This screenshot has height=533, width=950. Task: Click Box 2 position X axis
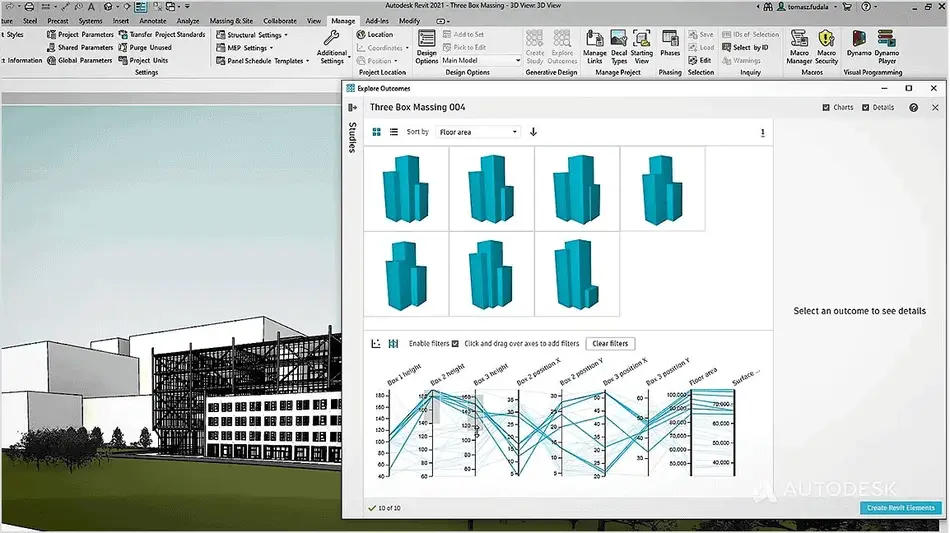[x=518, y=433]
